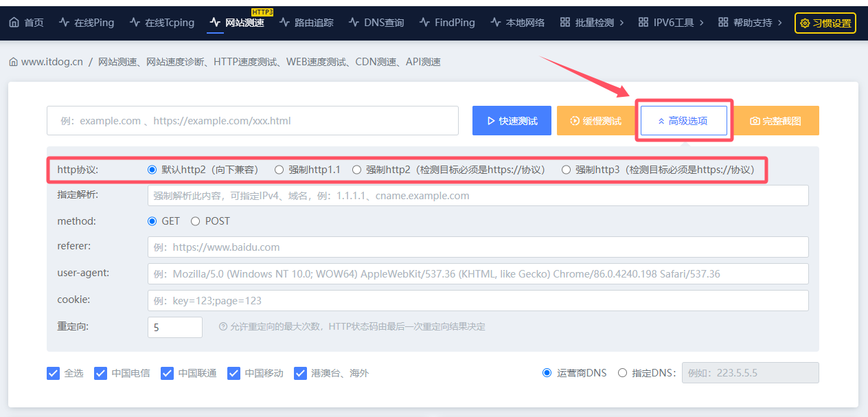Open the 在线Ping tool
The image size is (868, 417).
click(87, 23)
